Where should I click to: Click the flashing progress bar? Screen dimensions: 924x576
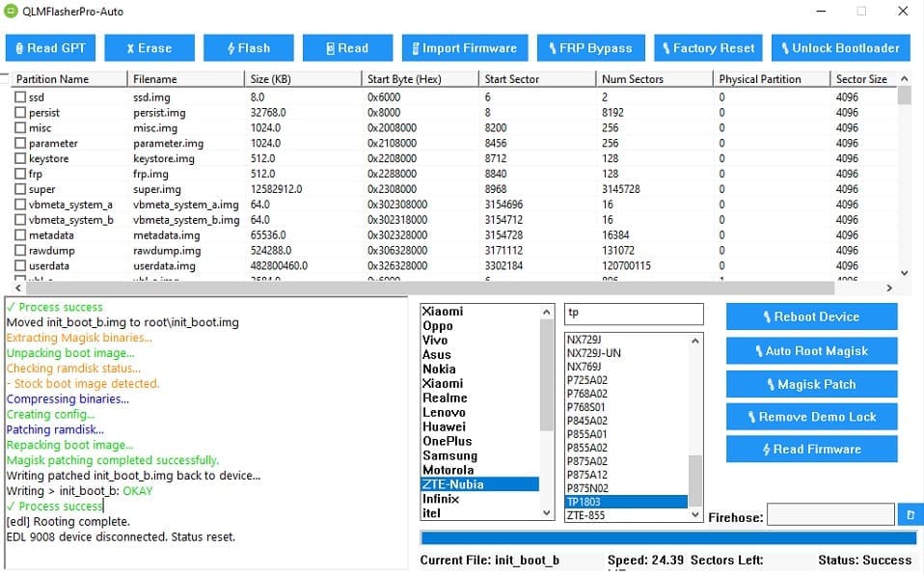coord(668,537)
